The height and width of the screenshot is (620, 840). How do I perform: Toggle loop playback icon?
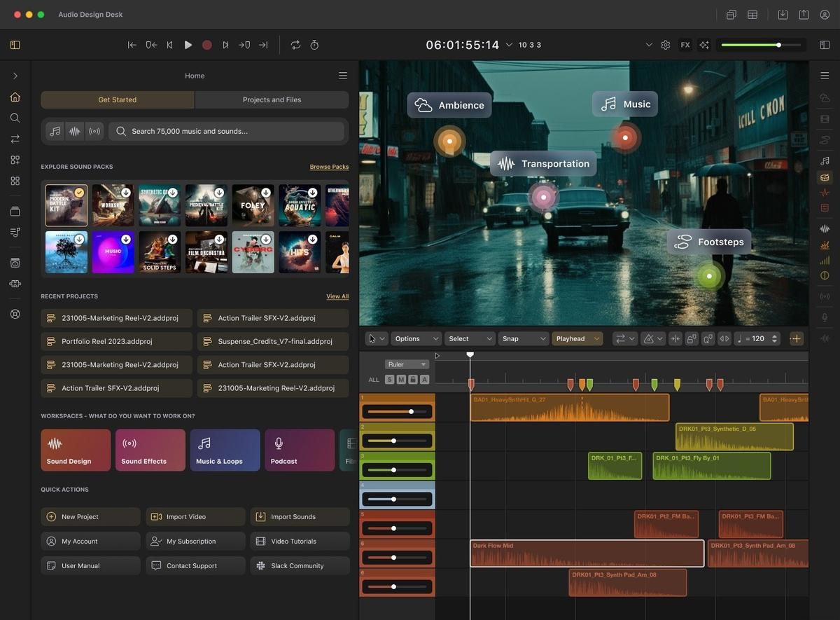pyautogui.click(x=295, y=45)
